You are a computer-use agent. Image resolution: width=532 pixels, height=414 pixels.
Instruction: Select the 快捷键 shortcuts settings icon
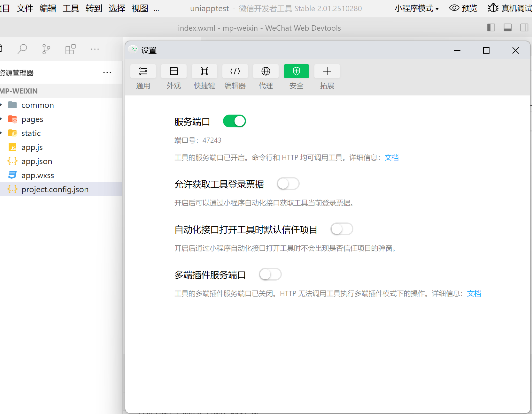pyautogui.click(x=204, y=71)
